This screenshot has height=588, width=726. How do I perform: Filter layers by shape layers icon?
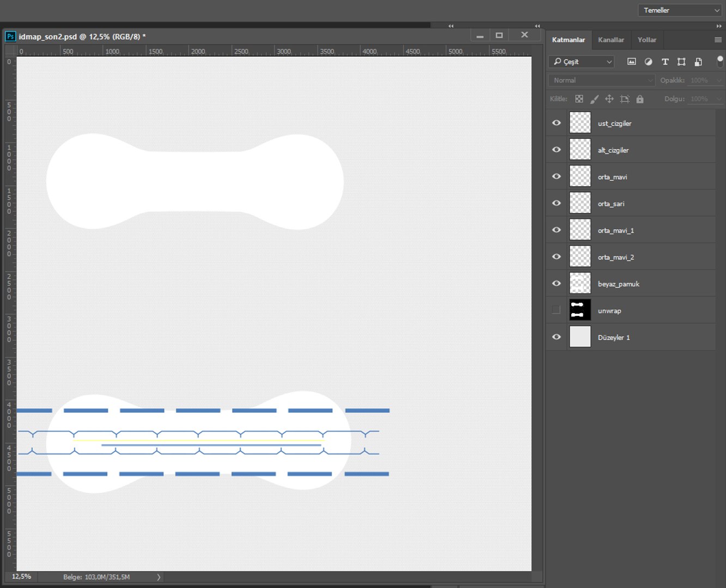point(681,62)
